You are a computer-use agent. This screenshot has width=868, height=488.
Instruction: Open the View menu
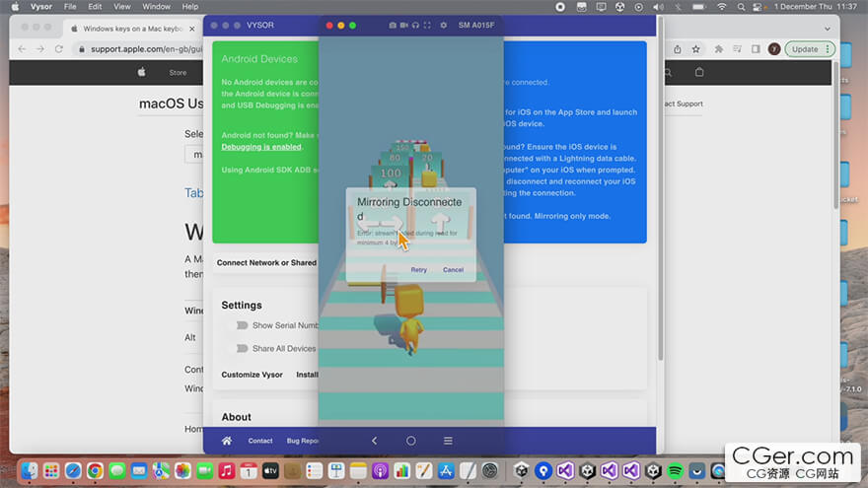tap(121, 7)
